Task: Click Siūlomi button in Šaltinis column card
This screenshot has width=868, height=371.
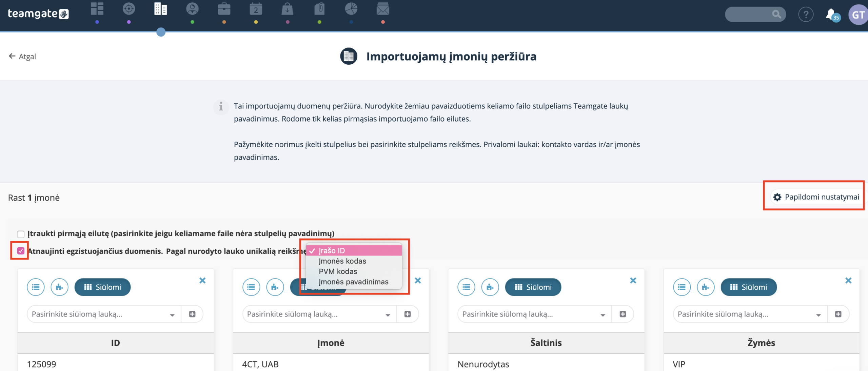Action: coord(533,287)
